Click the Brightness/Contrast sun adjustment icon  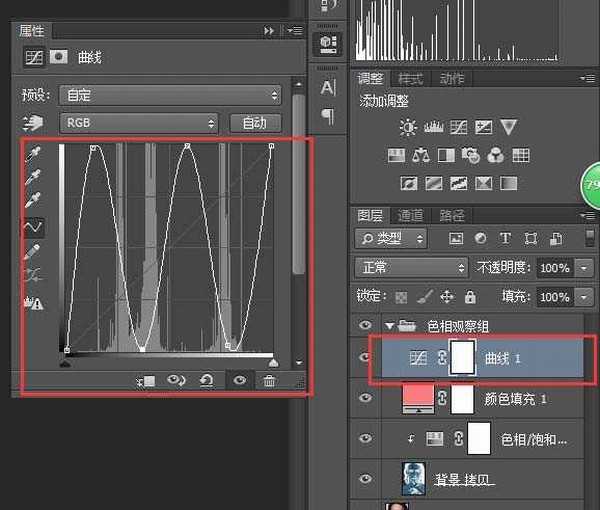pos(407,127)
